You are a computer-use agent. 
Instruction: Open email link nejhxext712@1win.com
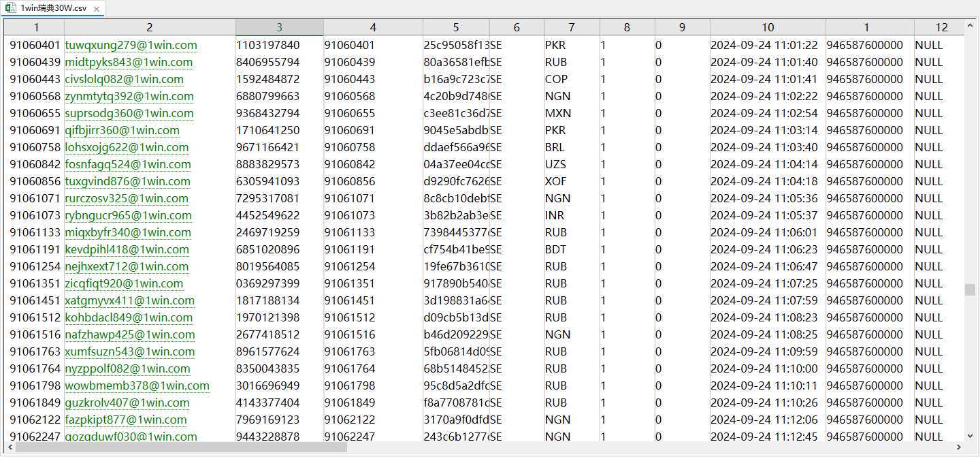(127, 266)
